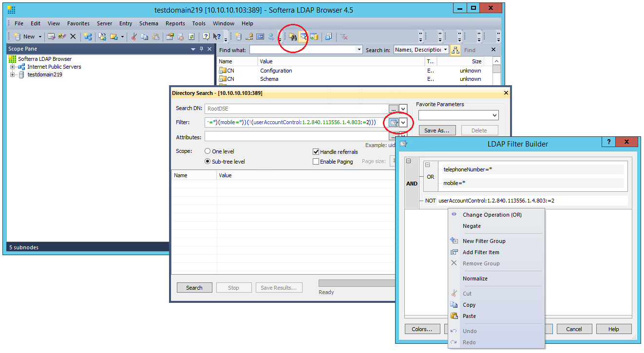Open the Filter field history dropdown arrow
Image resolution: width=644 pixels, height=353 pixels.
(403, 122)
